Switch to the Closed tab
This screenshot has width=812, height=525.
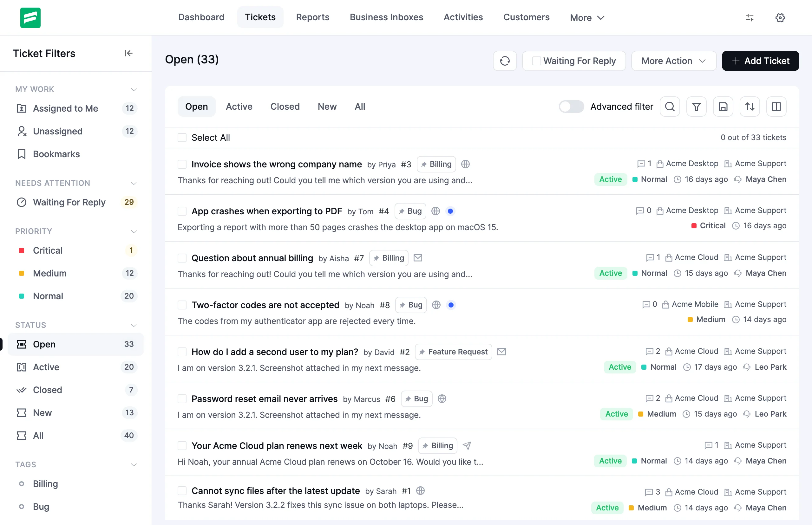pos(285,107)
